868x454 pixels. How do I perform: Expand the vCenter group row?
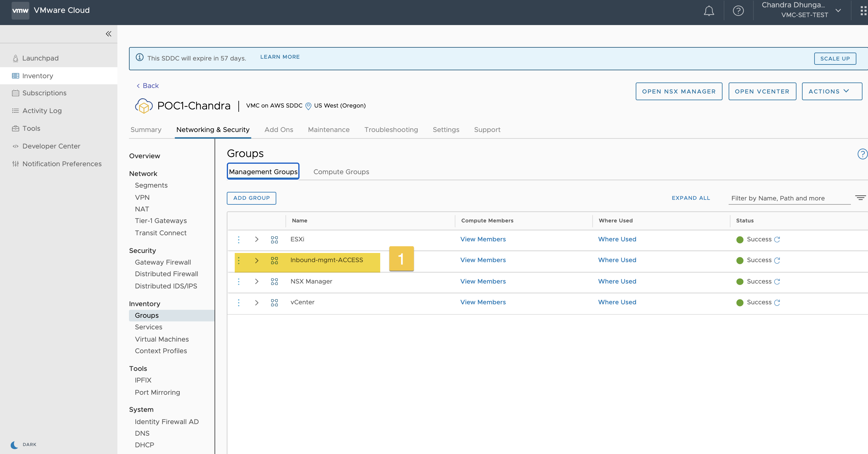[x=256, y=302]
